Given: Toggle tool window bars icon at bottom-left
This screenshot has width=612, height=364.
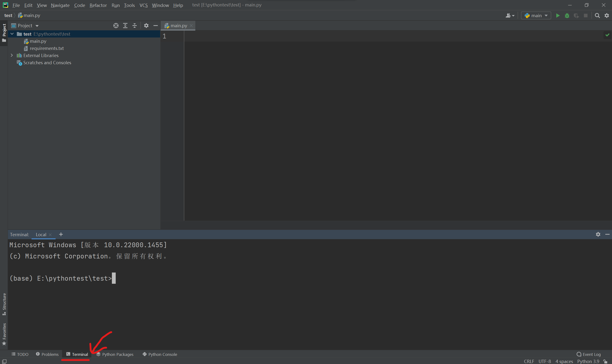Looking at the screenshot, I should coord(4,361).
